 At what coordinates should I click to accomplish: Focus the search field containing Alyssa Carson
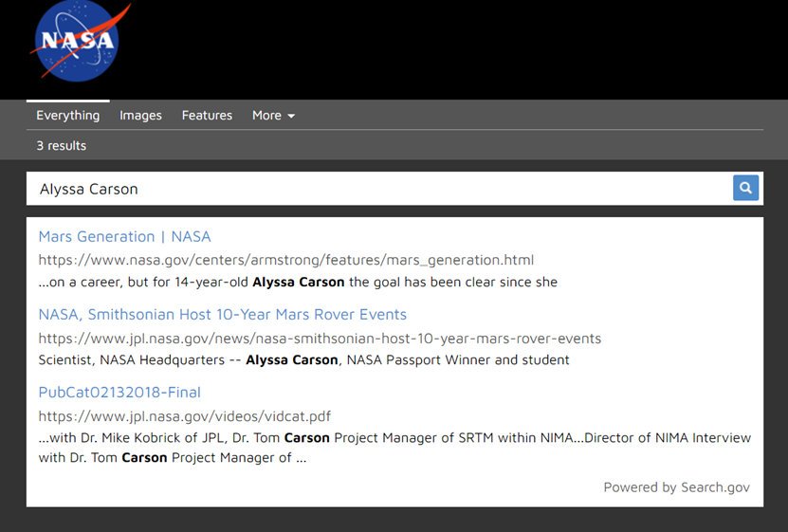pos(379,189)
